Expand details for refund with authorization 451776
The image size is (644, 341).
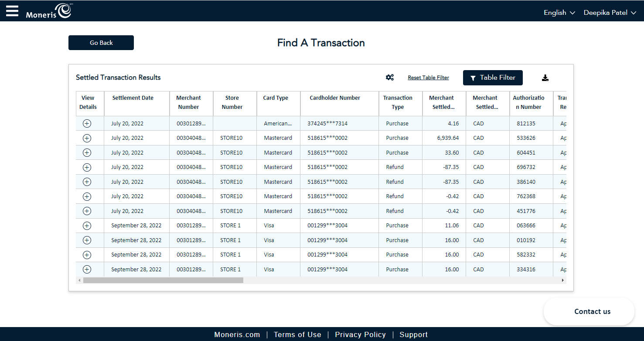click(x=87, y=211)
